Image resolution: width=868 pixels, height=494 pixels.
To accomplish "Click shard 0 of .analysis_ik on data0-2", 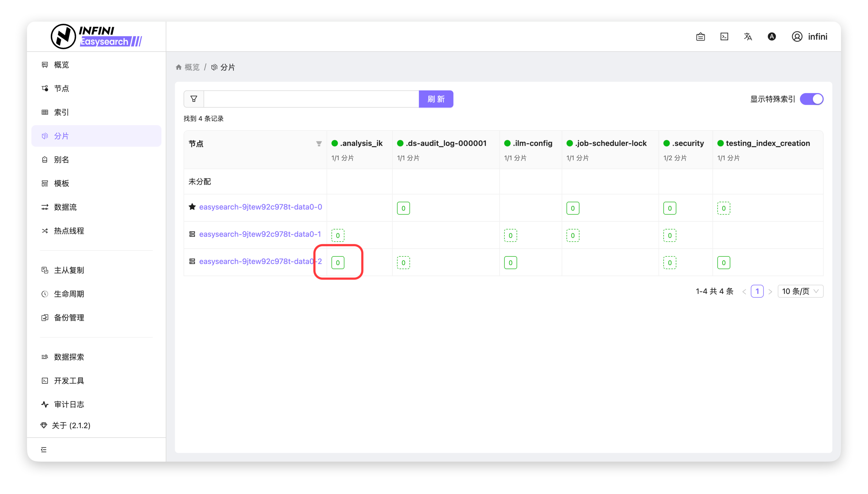I will [338, 263].
